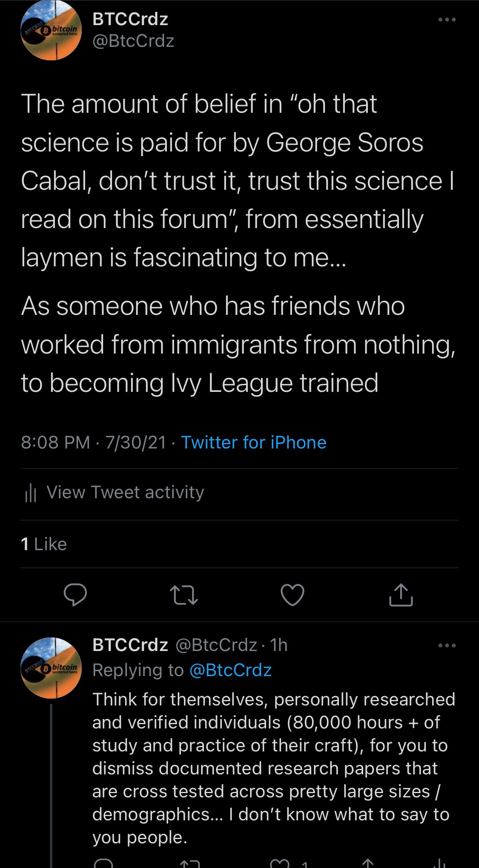Open the main tweet's profile avatar

51,31
